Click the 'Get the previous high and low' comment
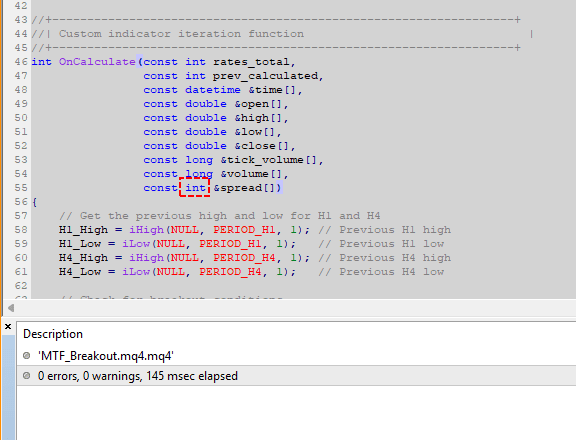This screenshot has width=576, height=440. tap(181, 216)
